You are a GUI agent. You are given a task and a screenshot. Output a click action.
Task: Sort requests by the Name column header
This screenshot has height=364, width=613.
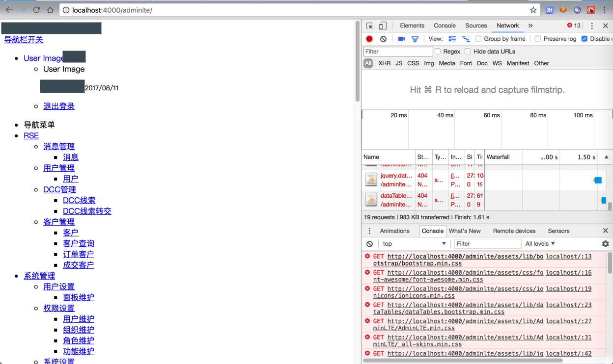[x=388, y=157]
